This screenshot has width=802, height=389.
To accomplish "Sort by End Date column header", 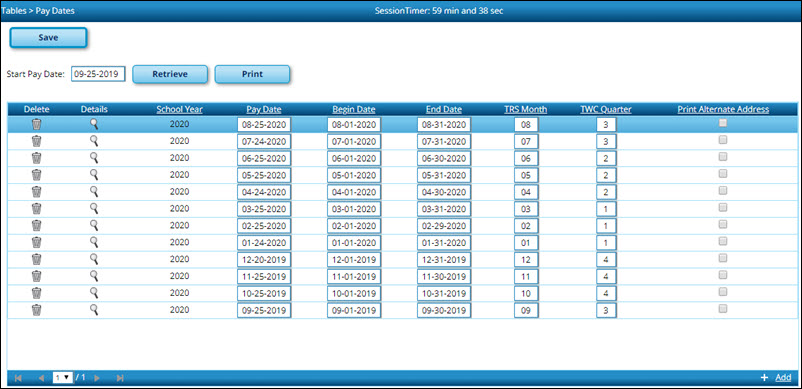I will (444, 109).
